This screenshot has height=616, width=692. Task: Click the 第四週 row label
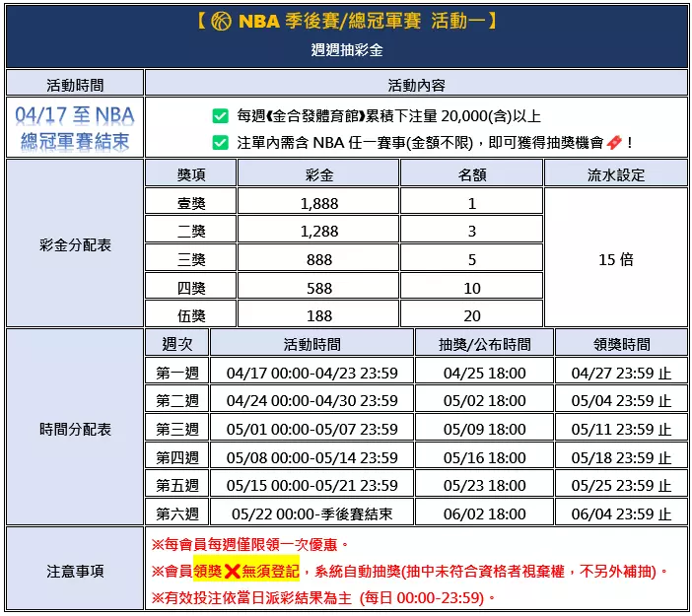177,455
